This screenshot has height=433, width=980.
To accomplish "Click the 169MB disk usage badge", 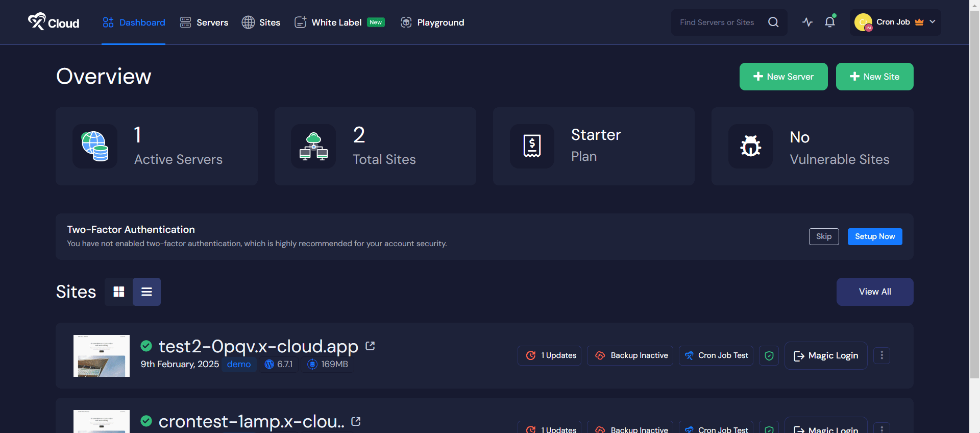I will coord(328,364).
